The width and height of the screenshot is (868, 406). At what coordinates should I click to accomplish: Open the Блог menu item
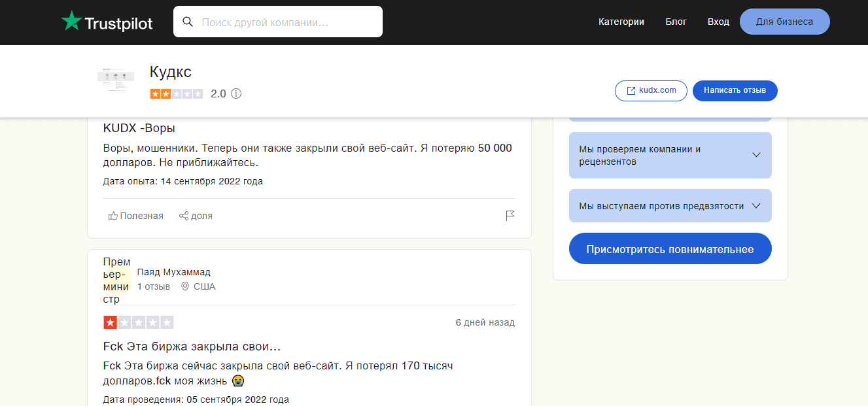[x=676, y=22]
